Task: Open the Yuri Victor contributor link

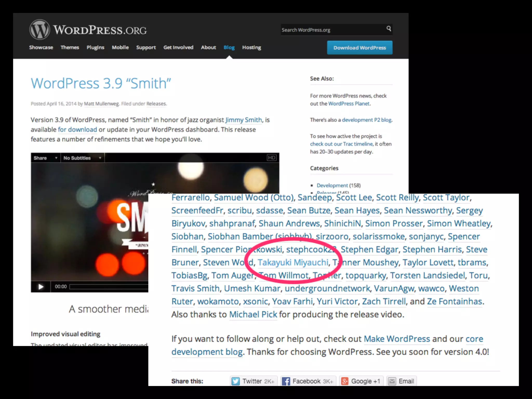Action: (337, 301)
